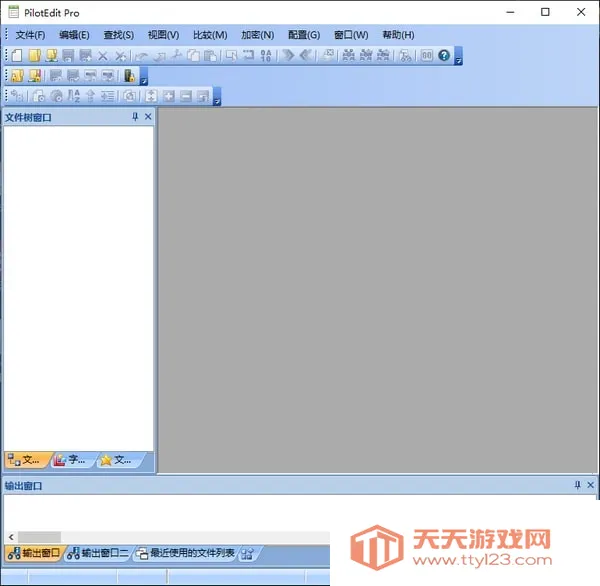Image resolution: width=600 pixels, height=586 pixels.
Task: Expand the first toolbar's options dropdown arrow
Action: 458,59
